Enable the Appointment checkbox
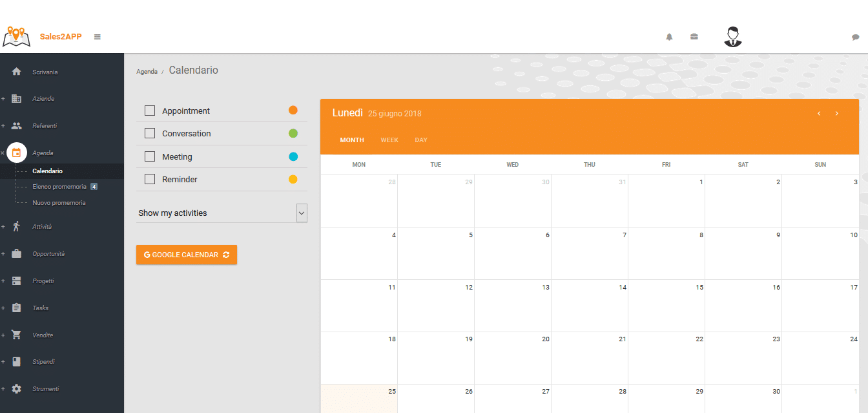Image resolution: width=868 pixels, height=413 pixels. [150, 111]
